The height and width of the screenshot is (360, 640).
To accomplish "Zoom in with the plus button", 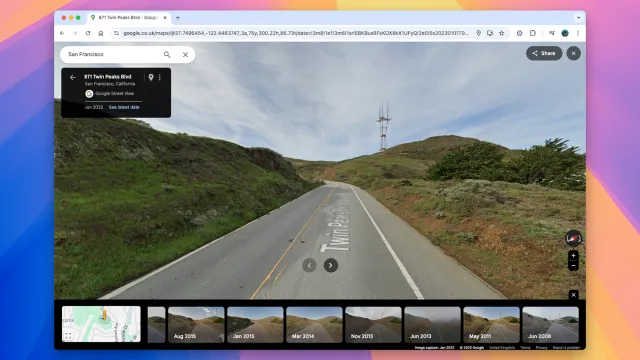I will (x=573, y=256).
